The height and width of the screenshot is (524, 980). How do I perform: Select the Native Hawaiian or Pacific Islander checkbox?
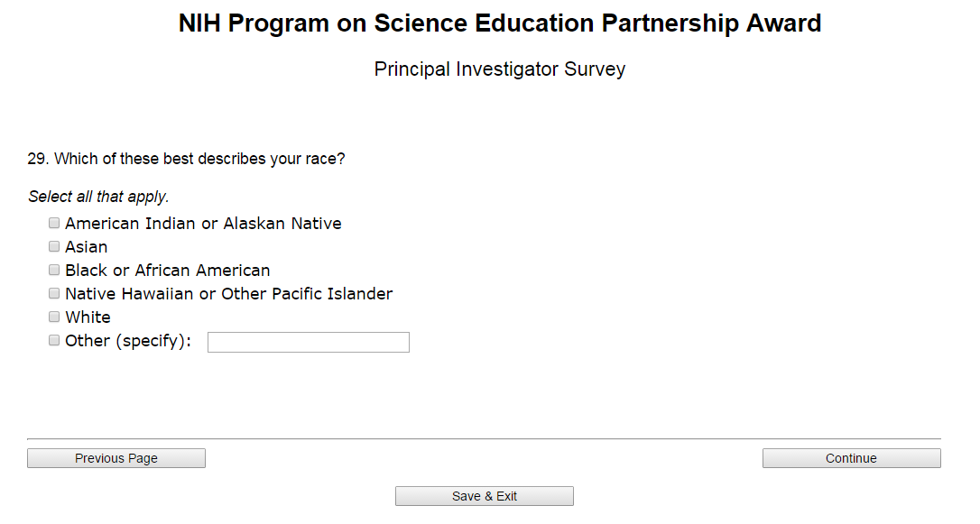click(54, 293)
